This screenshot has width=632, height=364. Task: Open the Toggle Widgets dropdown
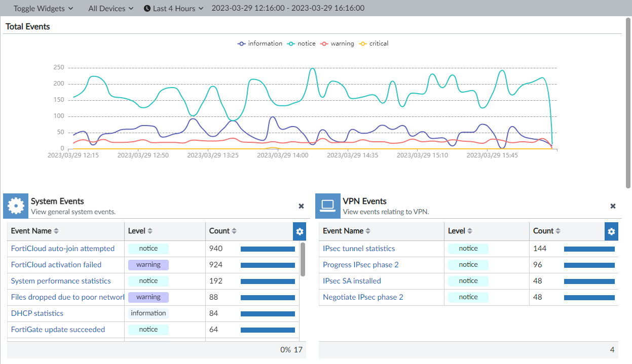pos(43,8)
